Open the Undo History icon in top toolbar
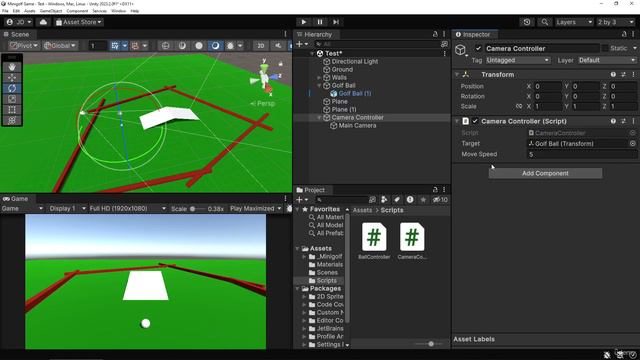 pos(527,22)
